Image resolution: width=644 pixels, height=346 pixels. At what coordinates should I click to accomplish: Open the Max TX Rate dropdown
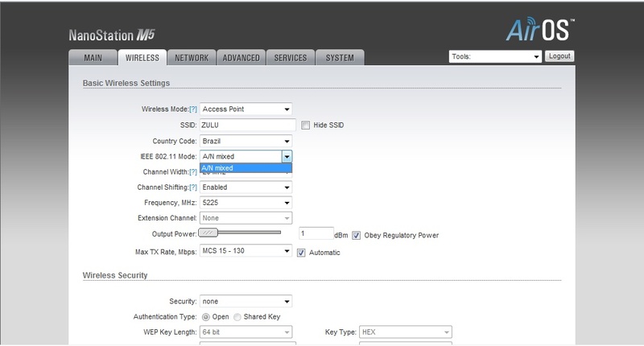246,251
